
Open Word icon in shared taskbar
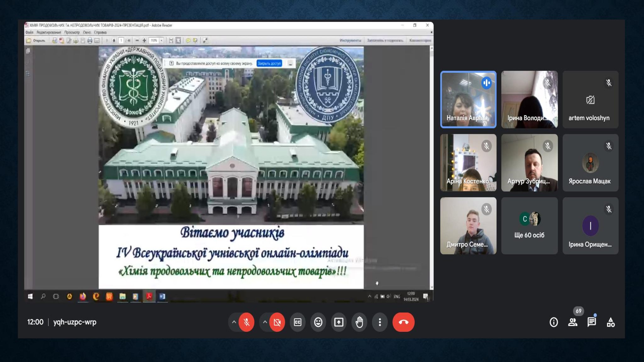[162, 296]
